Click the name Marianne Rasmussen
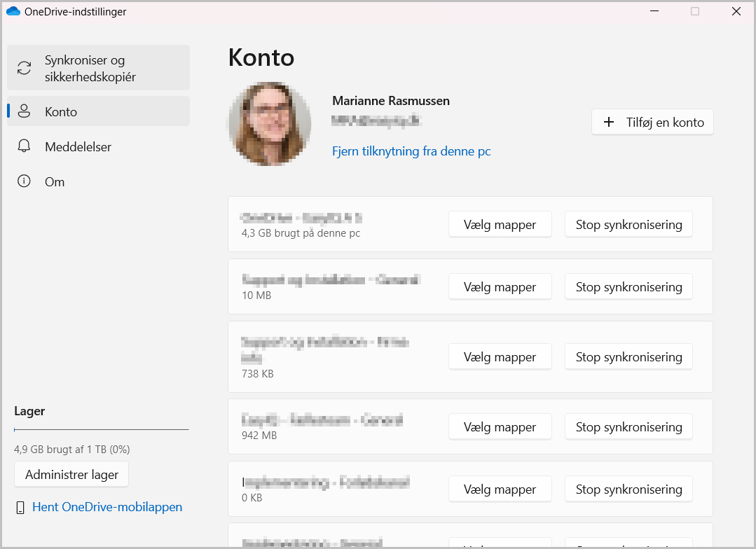Image resolution: width=756 pixels, height=549 pixels. tap(391, 101)
